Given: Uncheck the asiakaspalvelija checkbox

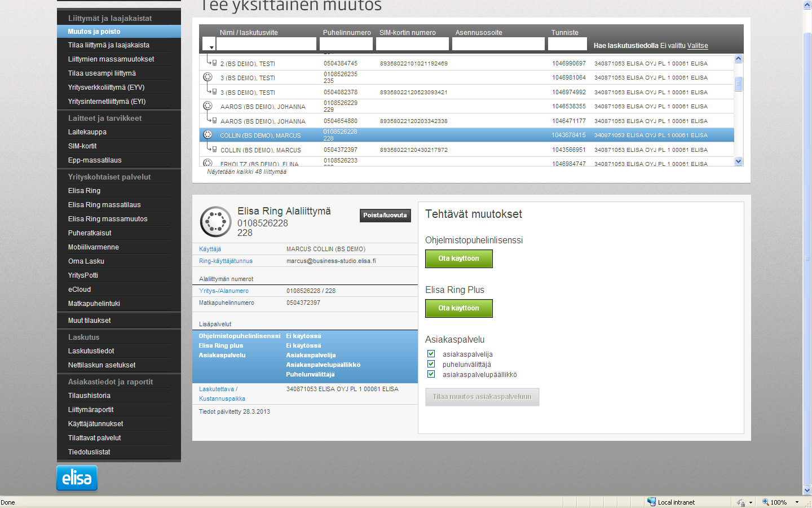Looking at the screenshot, I should (431, 354).
